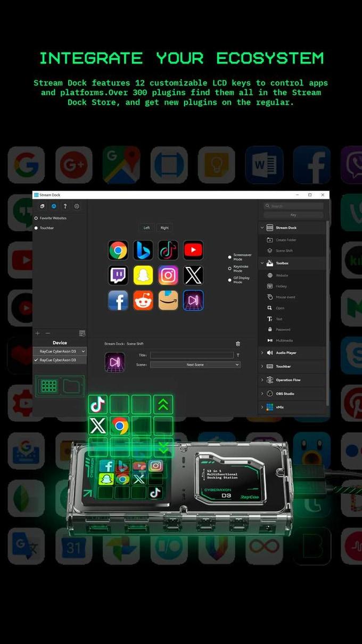This screenshot has height=644, width=362.
Task: Open help via the question mark icon
Action: (65, 206)
